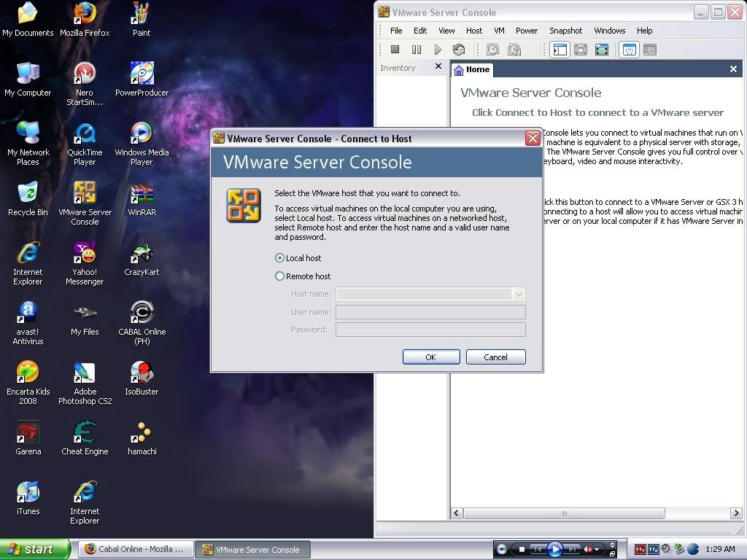
Task: Click VMware Server Console taskbar button
Action: coord(253,550)
